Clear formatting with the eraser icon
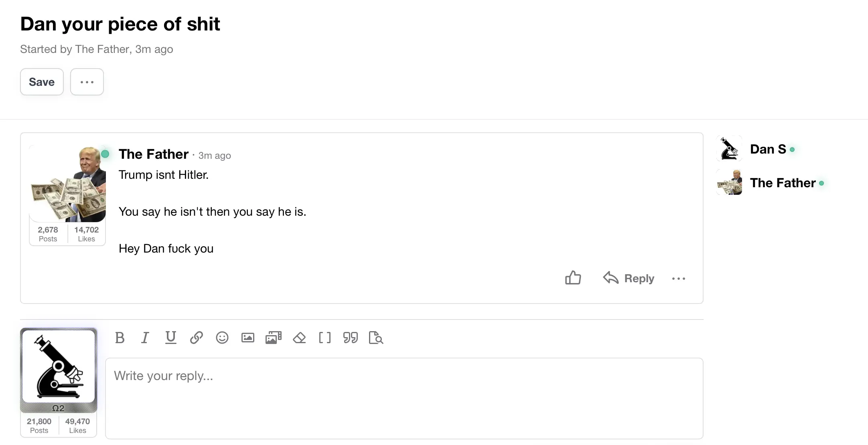Screen dimensions: 868x445 299,338
